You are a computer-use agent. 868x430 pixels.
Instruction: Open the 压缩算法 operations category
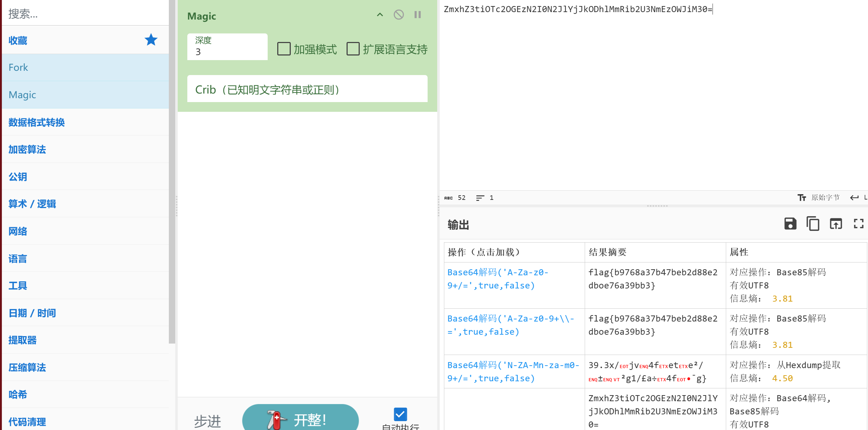(27, 367)
